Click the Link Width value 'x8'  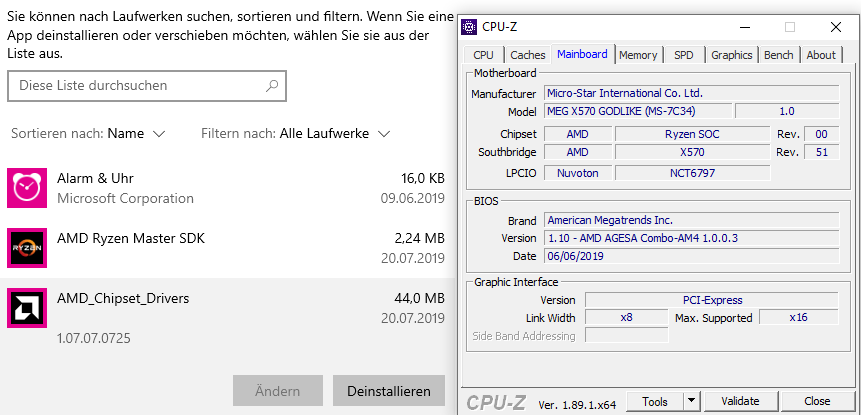[626, 317]
